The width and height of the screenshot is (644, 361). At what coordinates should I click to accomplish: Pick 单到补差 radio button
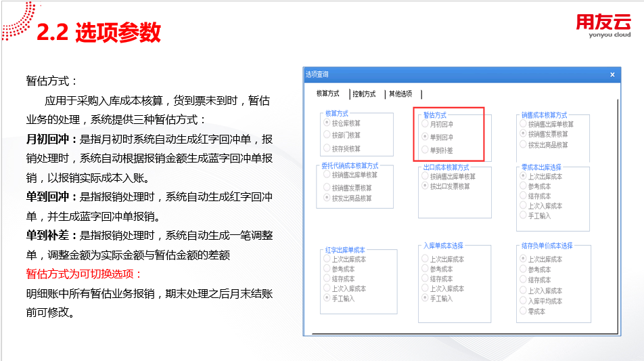(x=425, y=150)
